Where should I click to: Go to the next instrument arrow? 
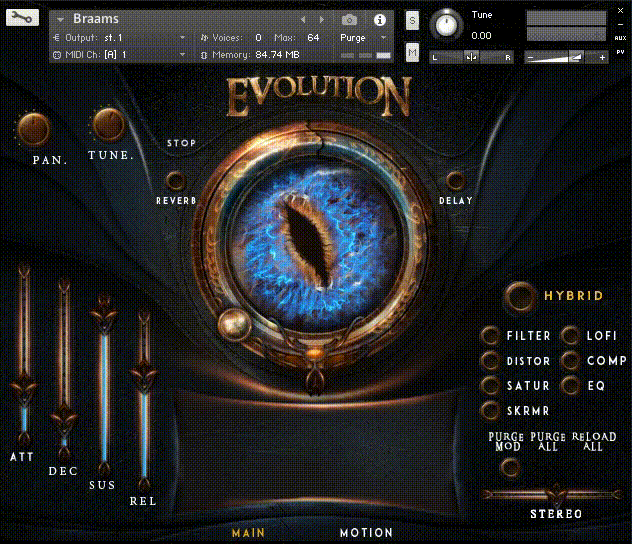point(322,19)
